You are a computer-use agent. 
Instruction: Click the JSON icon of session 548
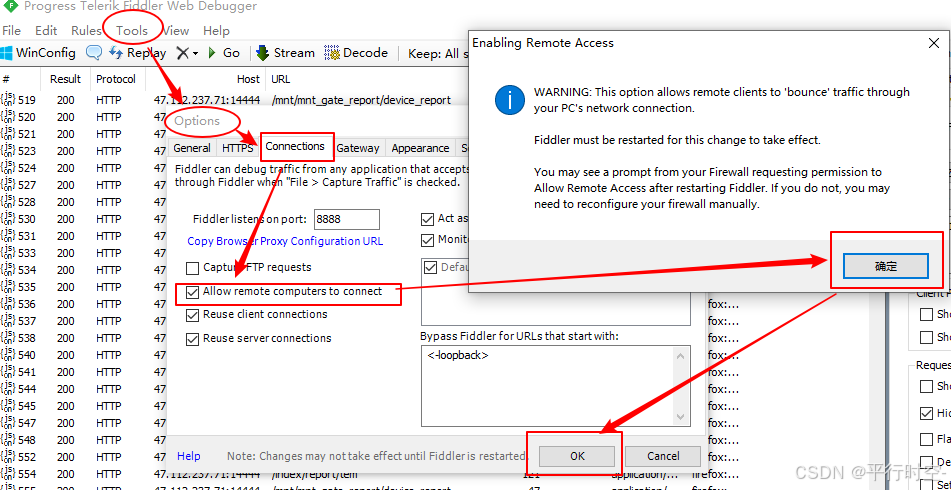pos(8,440)
